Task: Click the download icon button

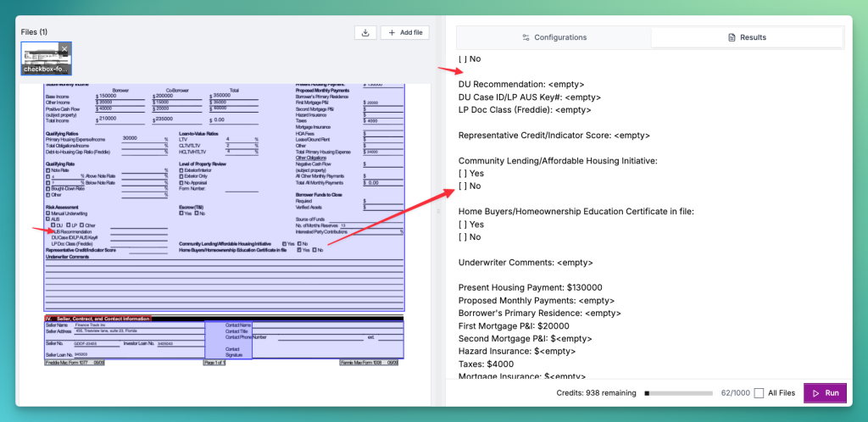Action: click(364, 32)
